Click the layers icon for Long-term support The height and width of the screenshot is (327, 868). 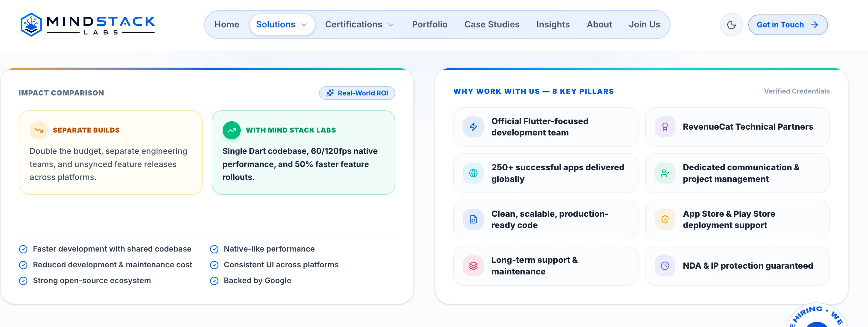point(473,266)
